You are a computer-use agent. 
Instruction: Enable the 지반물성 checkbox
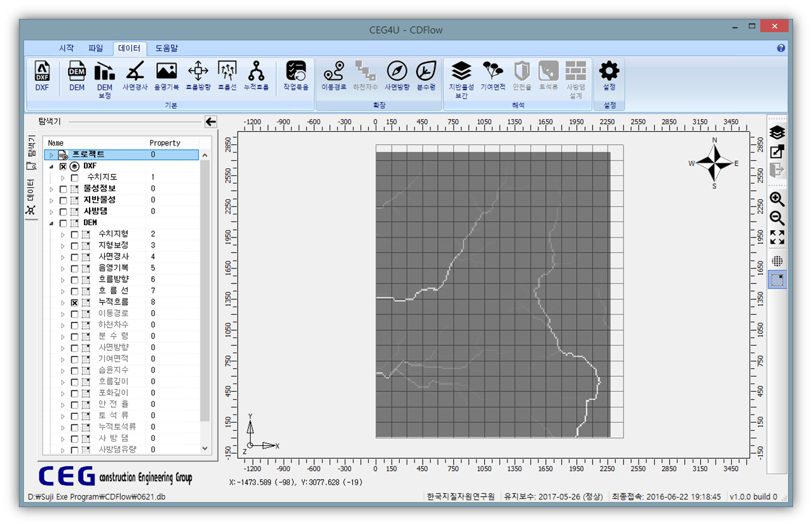[x=63, y=200]
